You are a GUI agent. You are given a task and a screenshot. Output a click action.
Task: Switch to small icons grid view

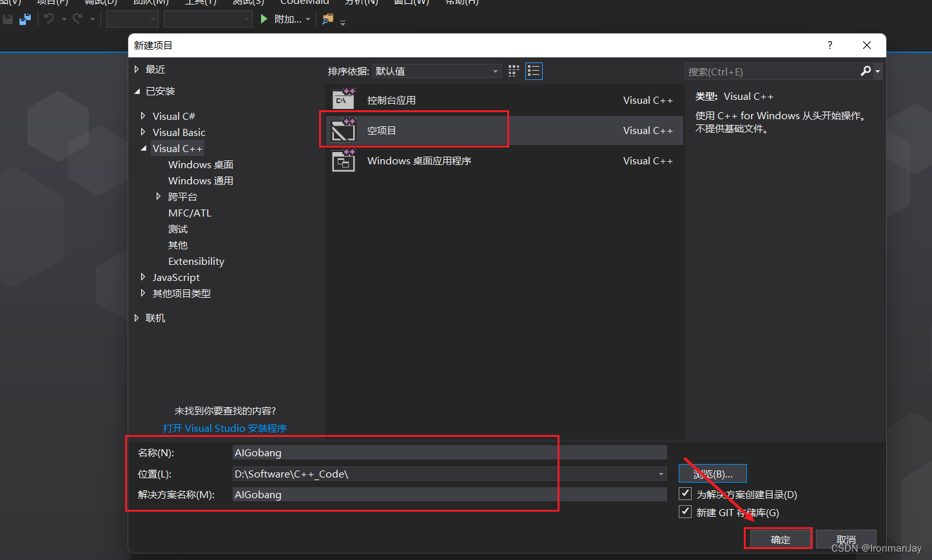coord(514,71)
